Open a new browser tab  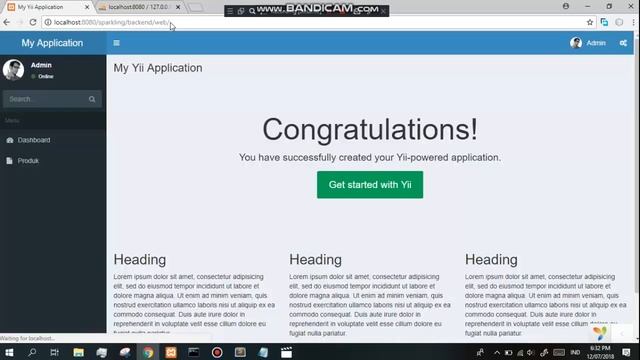coord(196,7)
